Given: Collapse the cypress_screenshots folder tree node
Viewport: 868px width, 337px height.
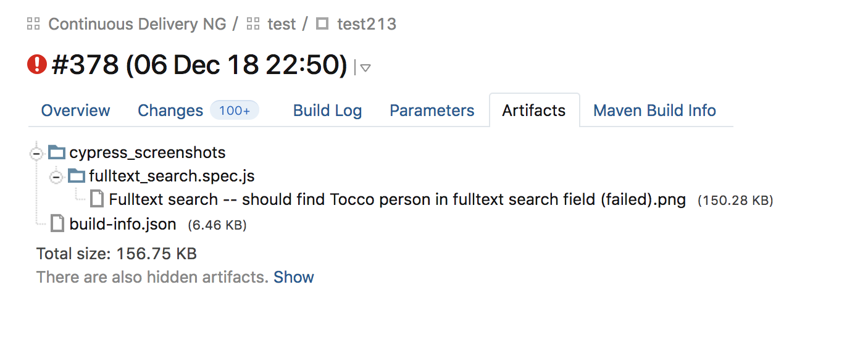Looking at the screenshot, I should click(x=36, y=152).
